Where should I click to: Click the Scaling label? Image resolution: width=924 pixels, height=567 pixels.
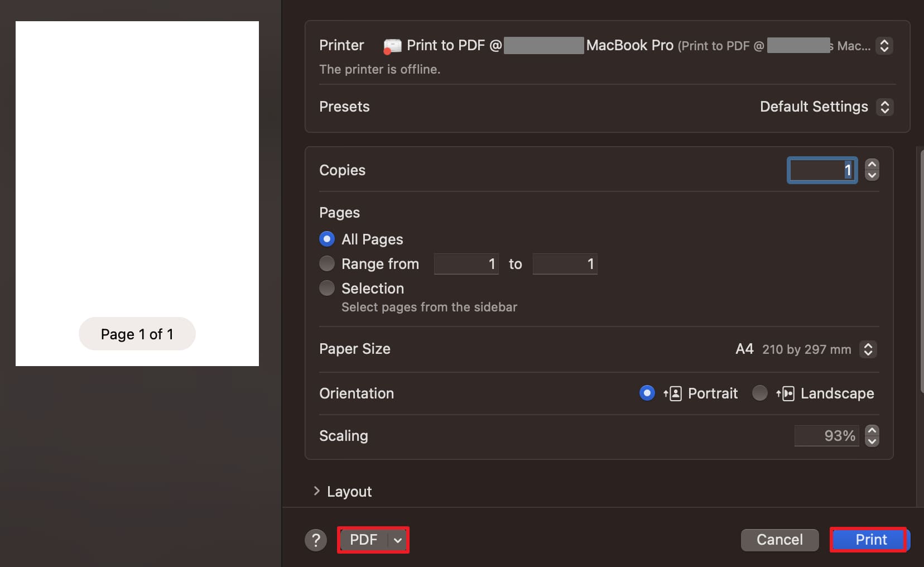pos(344,436)
